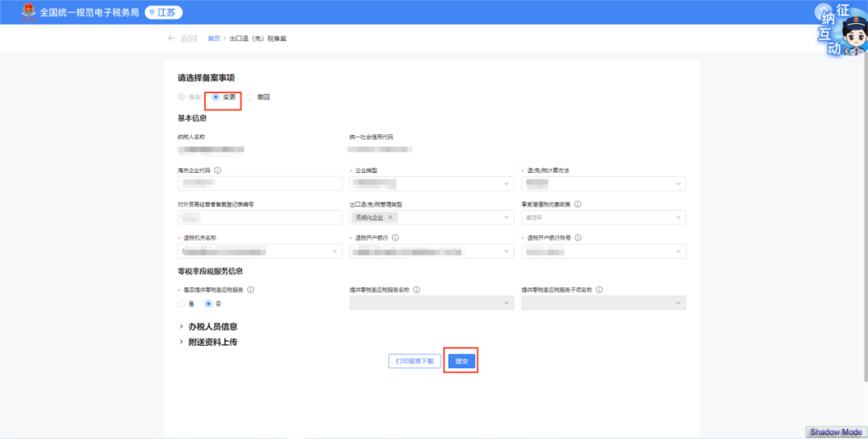Image resolution: width=868 pixels, height=439 pixels.
Task: Go to 首页 in the breadcrumb
Action: [x=214, y=39]
